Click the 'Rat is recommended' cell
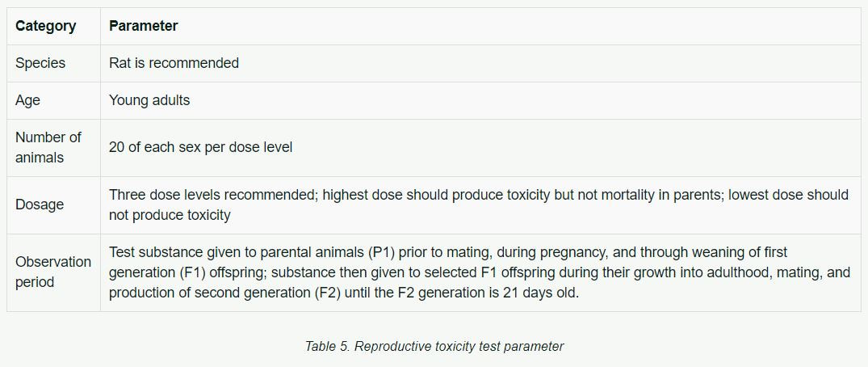The width and height of the screenshot is (868, 367). pos(174,63)
